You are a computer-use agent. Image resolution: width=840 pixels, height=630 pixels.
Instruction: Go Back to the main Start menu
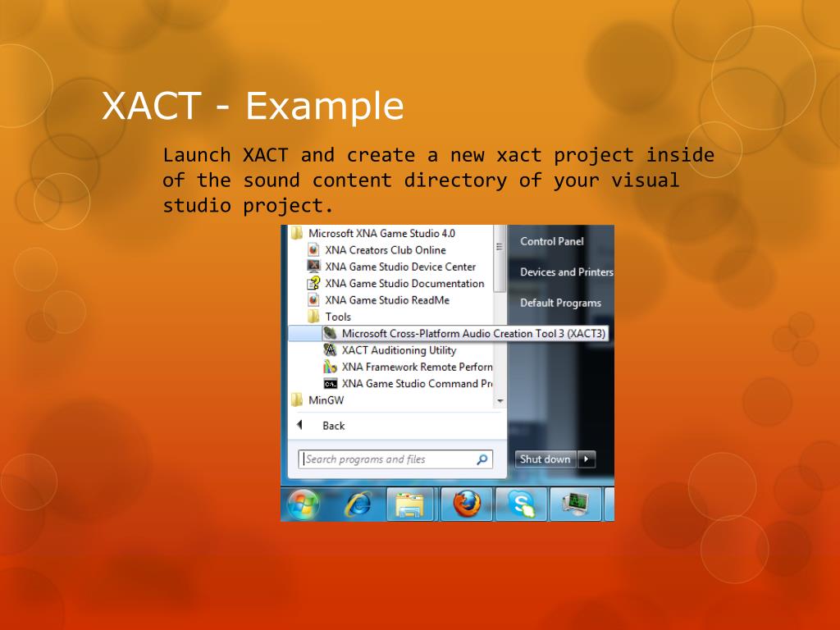333,426
